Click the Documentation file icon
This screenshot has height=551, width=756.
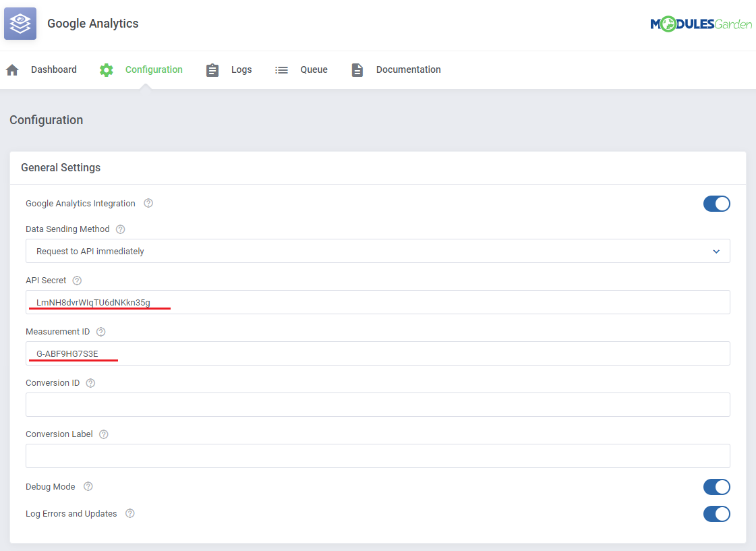(x=357, y=70)
